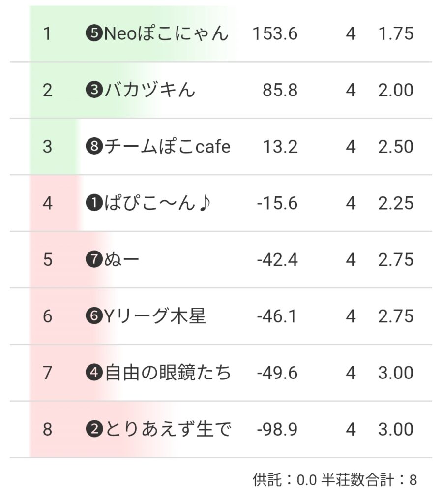Click the average rank 1.75 value
442x504 pixels.
point(396,34)
